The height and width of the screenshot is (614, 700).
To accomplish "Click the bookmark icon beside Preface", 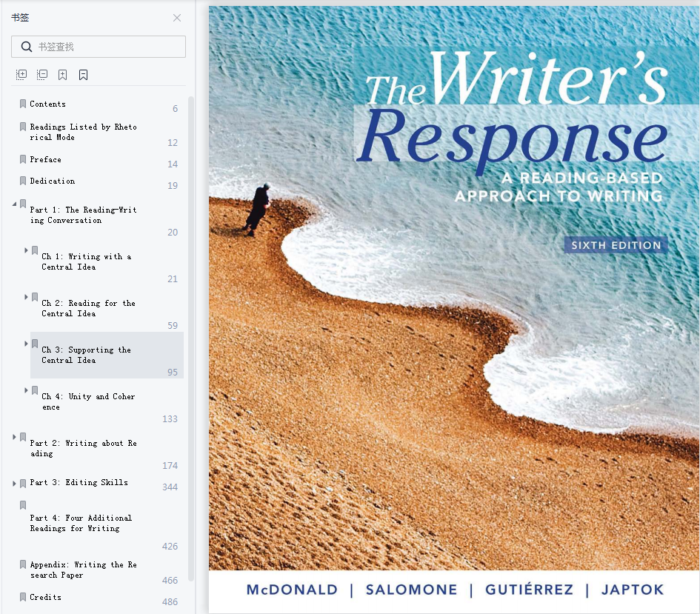I will [23, 159].
